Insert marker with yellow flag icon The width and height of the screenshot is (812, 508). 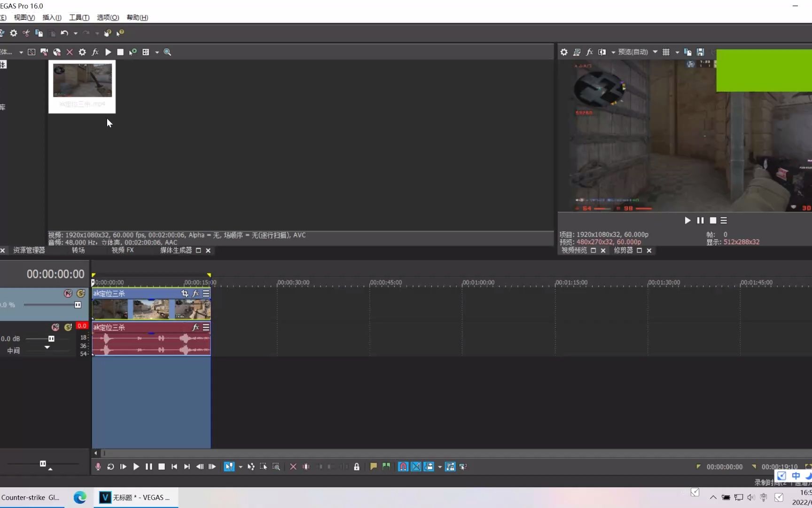coord(373,467)
